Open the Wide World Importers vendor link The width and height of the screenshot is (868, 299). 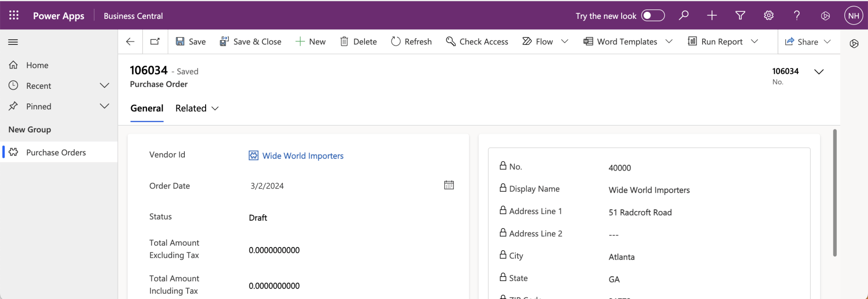(x=303, y=156)
